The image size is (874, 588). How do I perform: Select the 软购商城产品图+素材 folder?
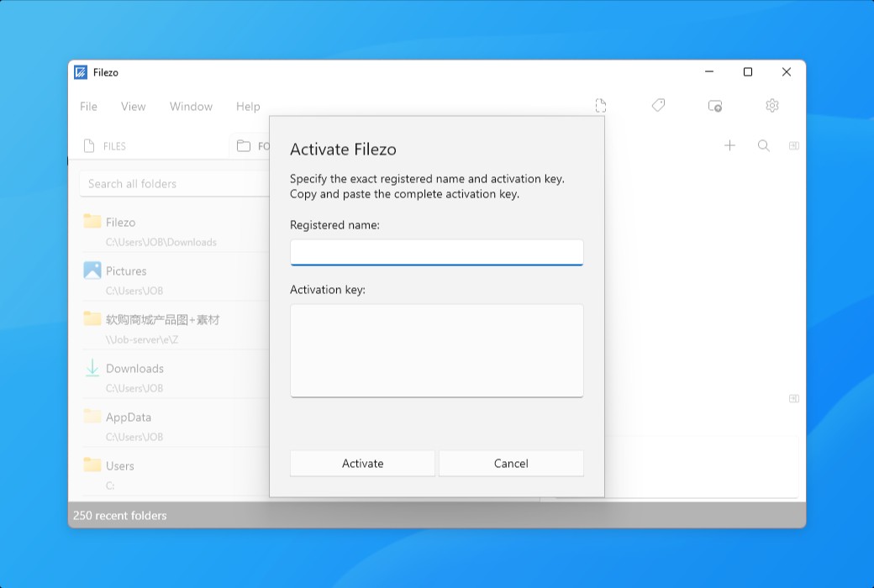point(176,328)
